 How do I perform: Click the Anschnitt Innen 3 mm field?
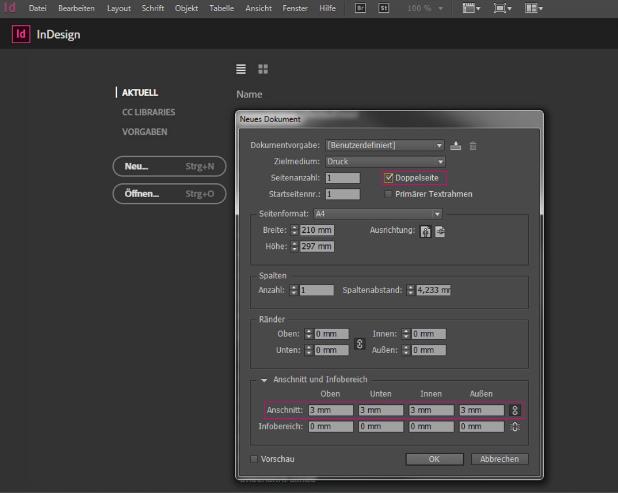[431, 410]
